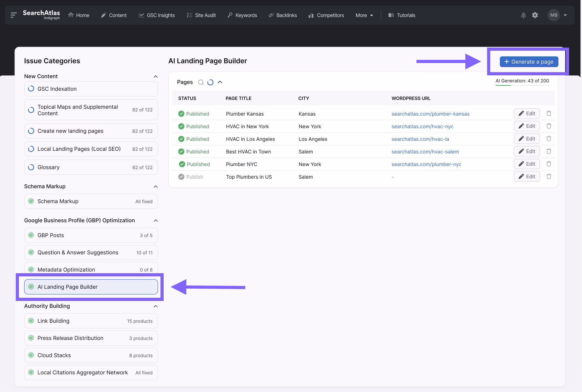Click the green check beside GBP Posts
This screenshot has width=582, height=392.
(x=31, y=235)
